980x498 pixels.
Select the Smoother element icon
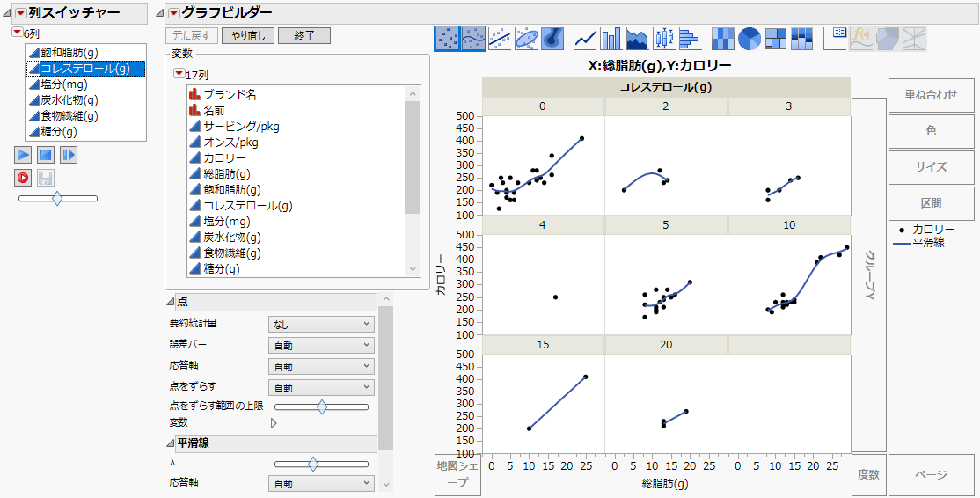pos(474,39)
